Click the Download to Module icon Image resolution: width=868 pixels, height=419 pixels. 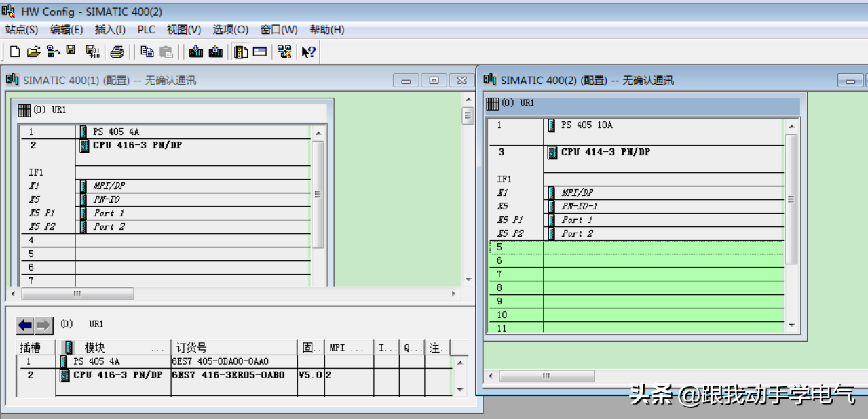[196, 52]
